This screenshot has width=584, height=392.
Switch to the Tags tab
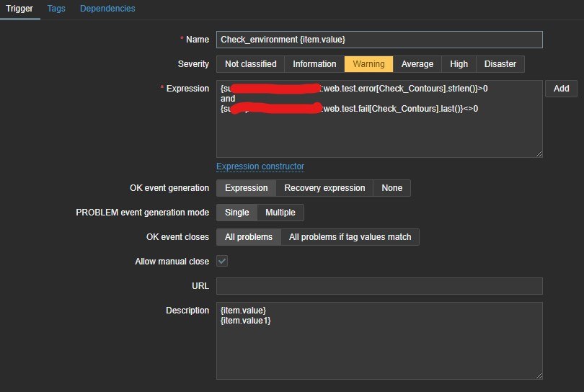56,9
